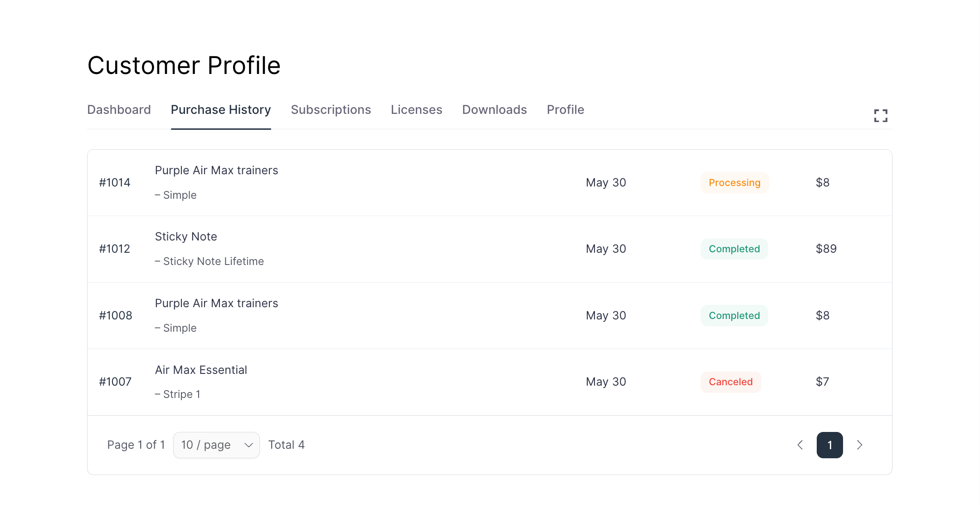Collapse the page size combo box
This screenshot has width=980, height=505.
(x=216, y=445)
